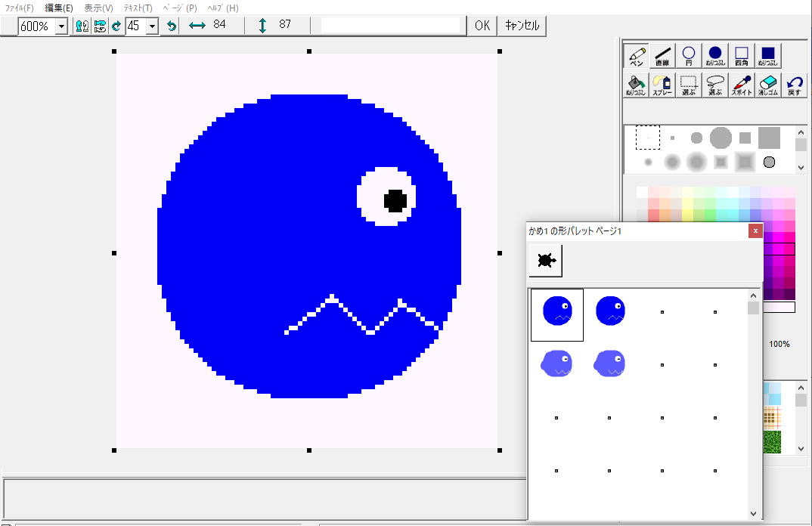Select the second light-blue blob shape thumbnail
This screenshot has width=812, height=526.
coord(609,364)
